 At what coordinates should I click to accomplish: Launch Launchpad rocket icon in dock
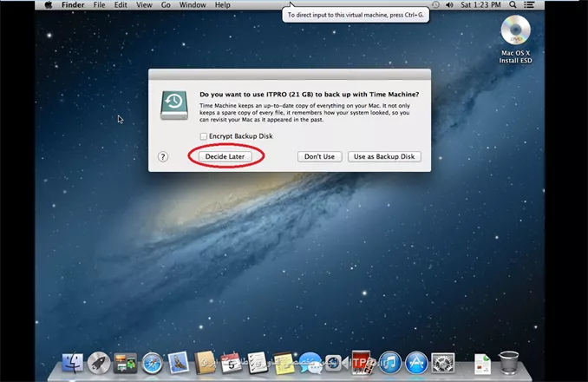(x=99, y=363)
